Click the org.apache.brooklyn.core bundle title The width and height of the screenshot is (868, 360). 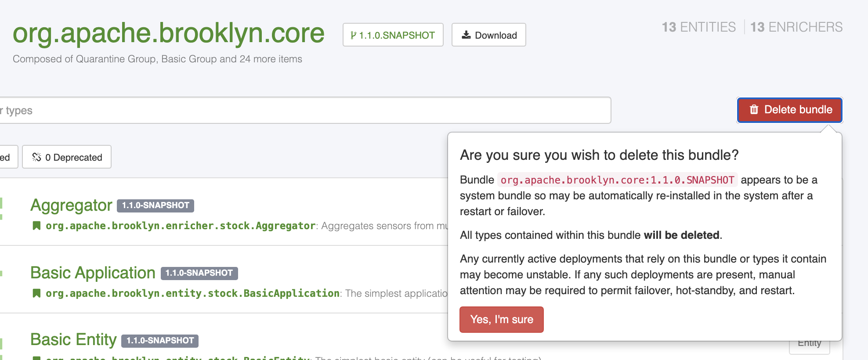tap(168, 33)
